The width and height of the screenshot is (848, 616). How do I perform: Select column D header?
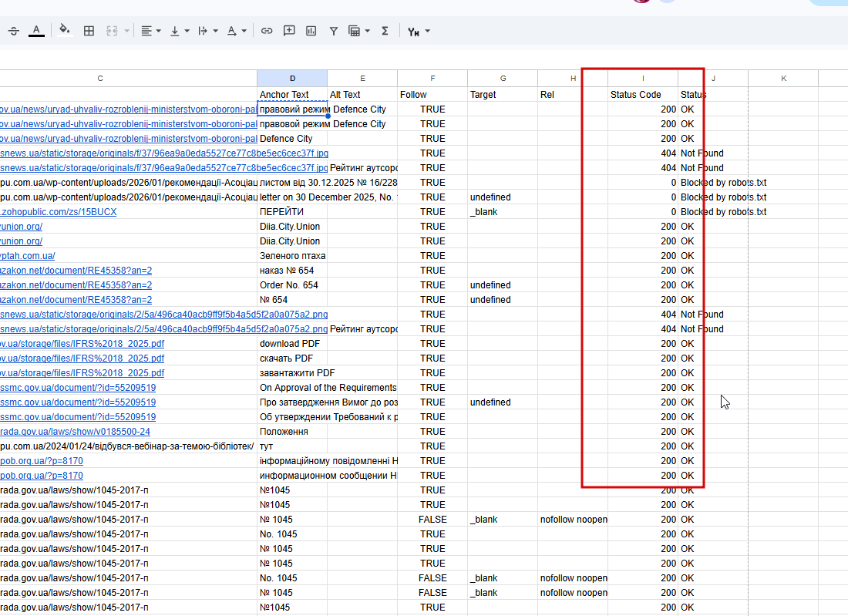pos(292,79)
